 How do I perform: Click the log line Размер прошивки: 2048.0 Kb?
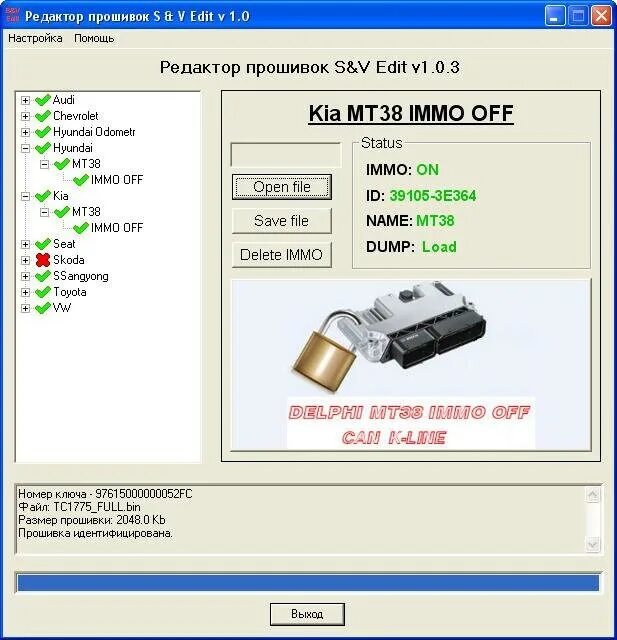coord(91,520)
